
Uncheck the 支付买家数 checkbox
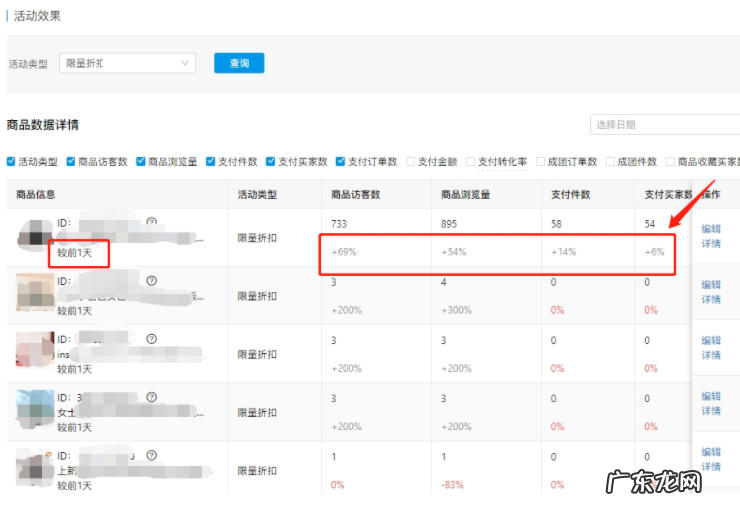(x=270, y=162)
